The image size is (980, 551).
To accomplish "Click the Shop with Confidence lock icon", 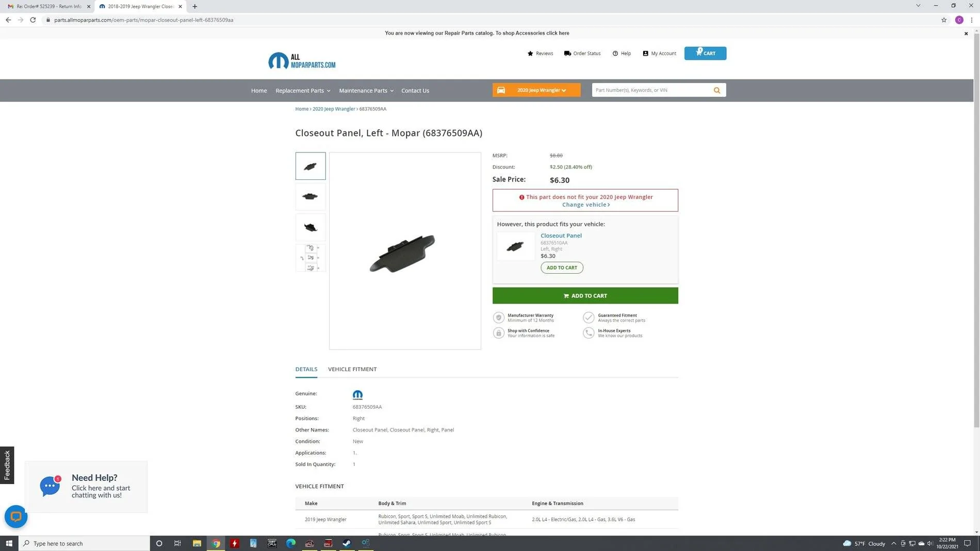I will tap(498, 333).
